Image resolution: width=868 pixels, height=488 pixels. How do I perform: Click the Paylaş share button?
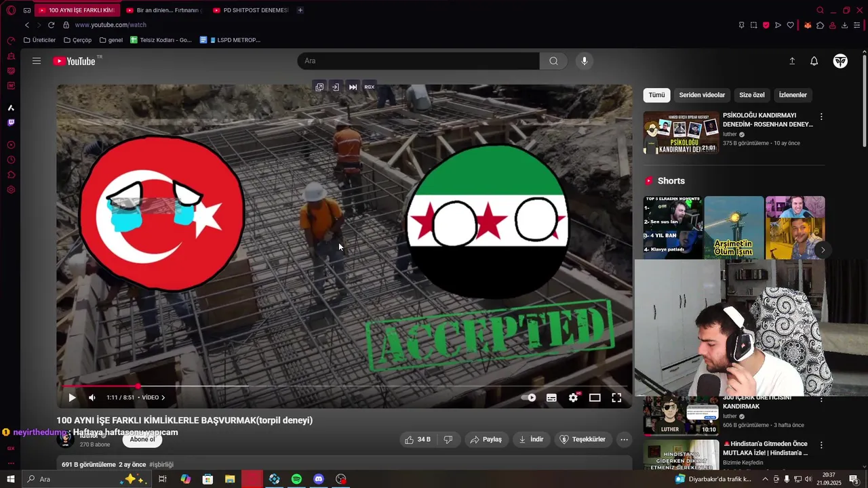486,439
